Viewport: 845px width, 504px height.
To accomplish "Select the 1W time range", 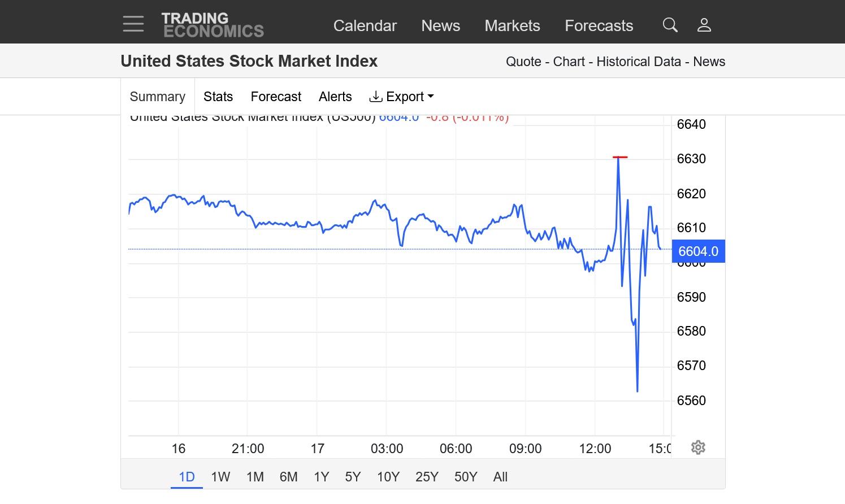I will (220, 477).
